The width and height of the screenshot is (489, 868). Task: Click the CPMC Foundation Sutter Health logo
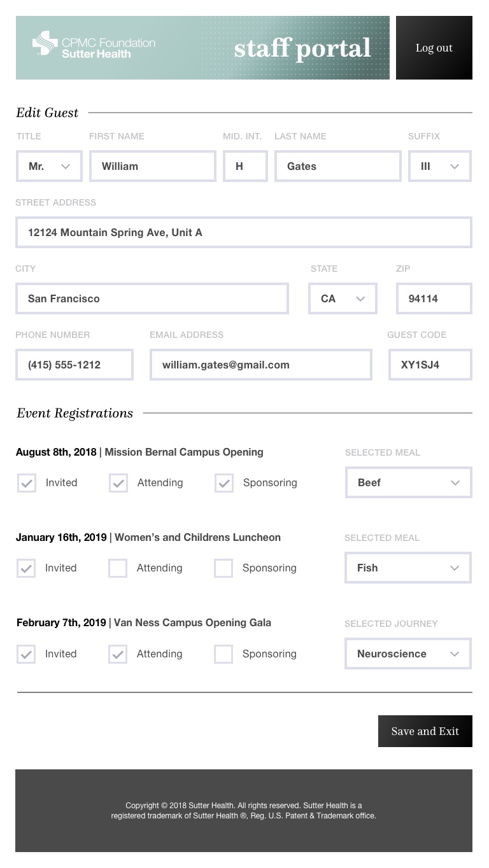[94, 44]
